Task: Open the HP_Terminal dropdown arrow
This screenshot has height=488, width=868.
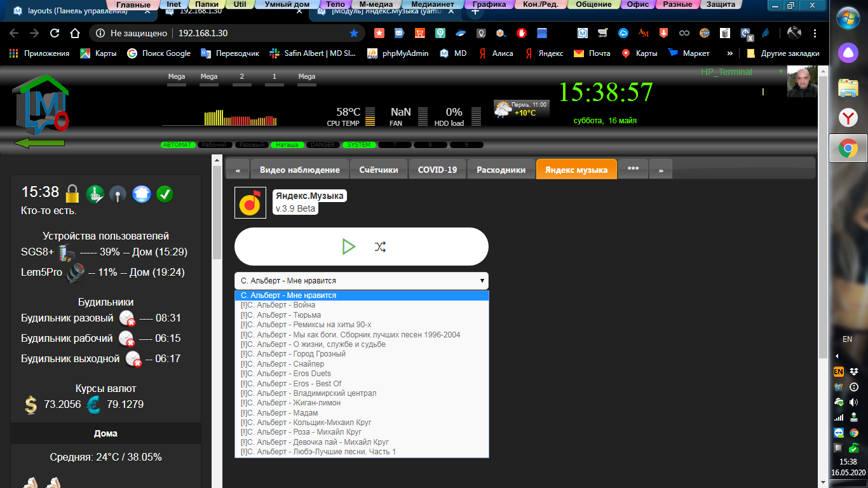Action: click(x=780, y=72)
